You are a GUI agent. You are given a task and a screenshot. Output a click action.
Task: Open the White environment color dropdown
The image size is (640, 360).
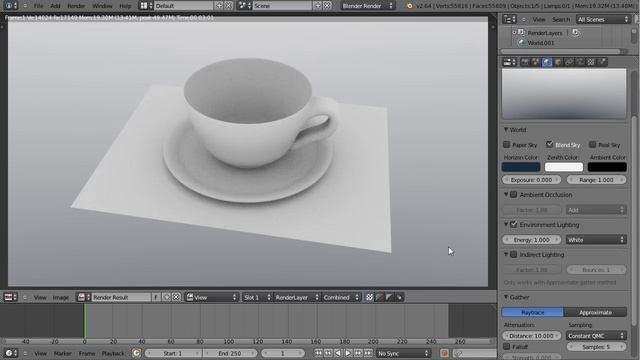tap(596, 240)
